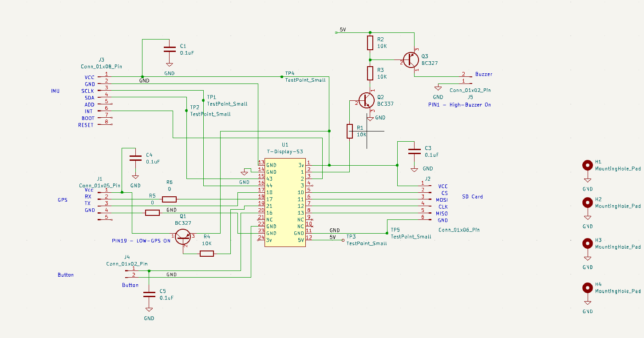The height and width of the screenshot is (338, 644).
Task: Click the RX label on GPS connector
Action: pyautogui.click(x=88, y=196)
